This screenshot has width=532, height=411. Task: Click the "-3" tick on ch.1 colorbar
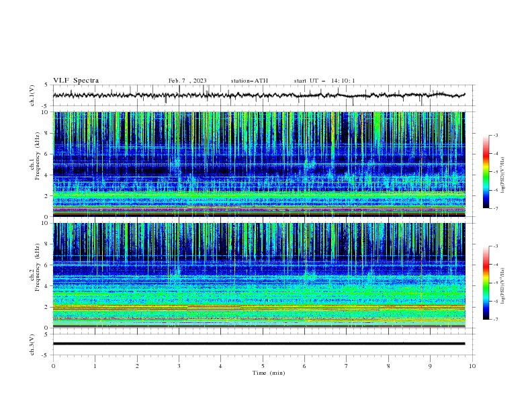(496, 135)
